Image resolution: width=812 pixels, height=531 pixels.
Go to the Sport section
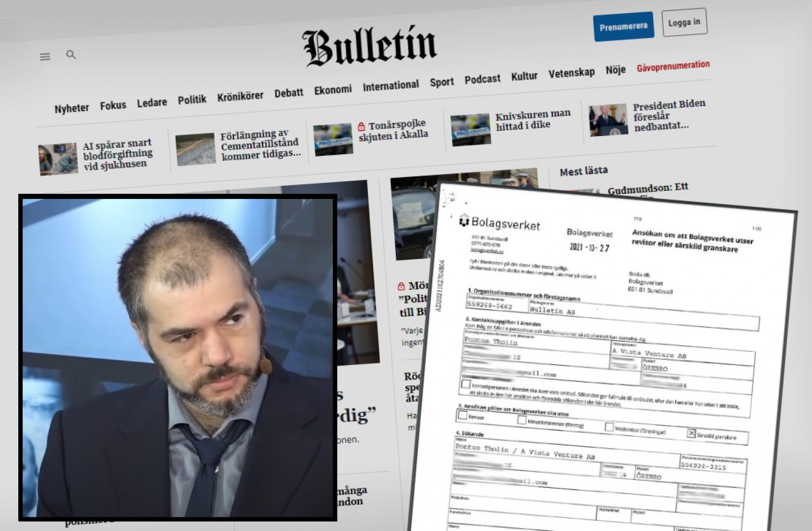coord(442,82)
